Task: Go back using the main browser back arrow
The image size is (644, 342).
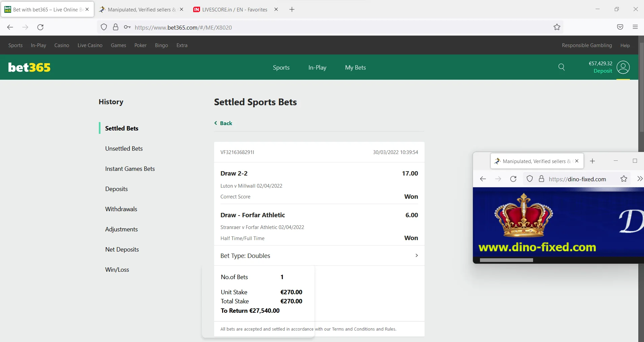Action: click(10, 27)
